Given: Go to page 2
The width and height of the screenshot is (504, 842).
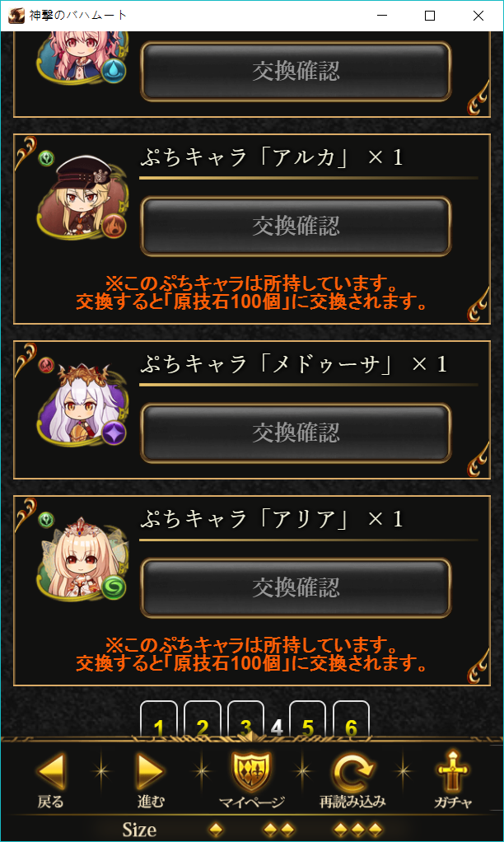Looking at the screenshot, I should point(203,719).
